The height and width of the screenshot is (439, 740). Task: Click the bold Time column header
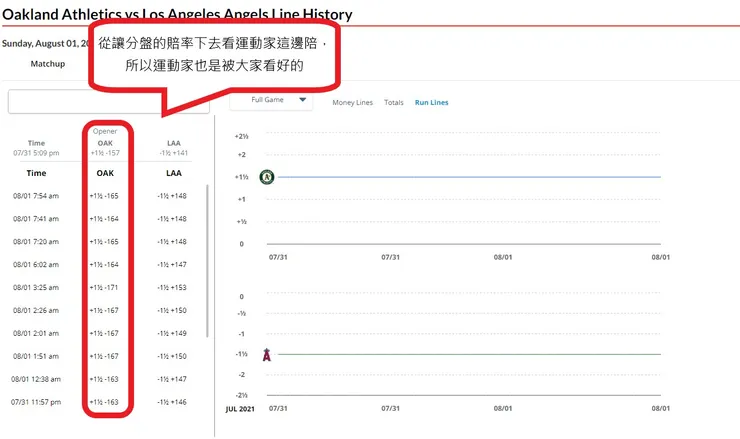coord(36,173)
